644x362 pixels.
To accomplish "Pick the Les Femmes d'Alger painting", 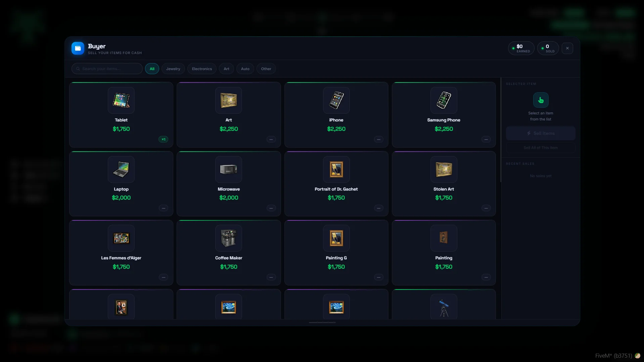I will pos(121,238).
